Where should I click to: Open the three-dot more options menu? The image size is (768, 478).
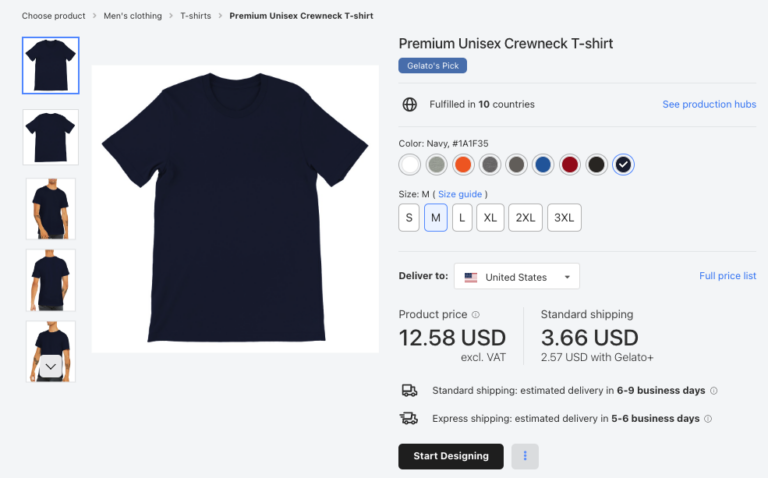525,456
